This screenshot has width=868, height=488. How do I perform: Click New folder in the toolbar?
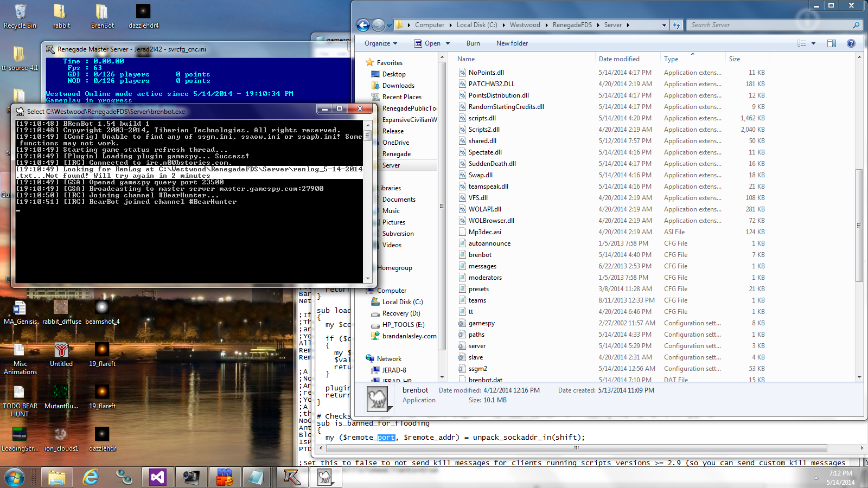point(512,43)
